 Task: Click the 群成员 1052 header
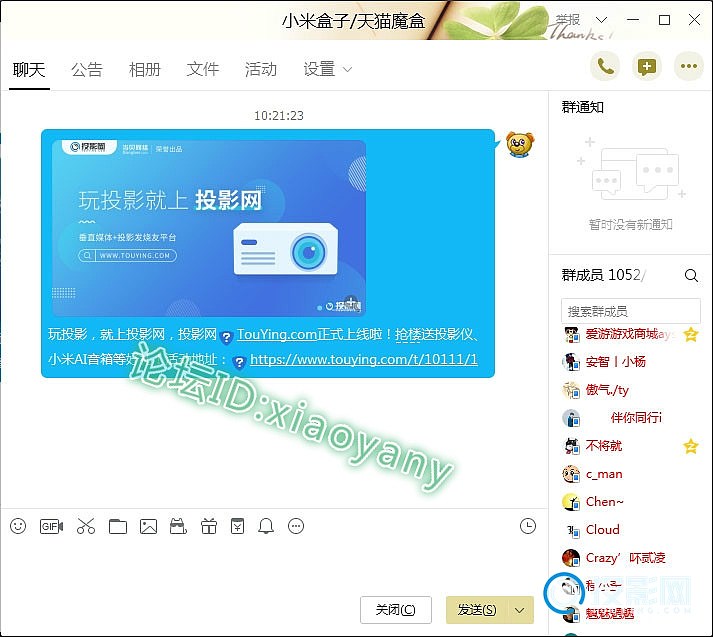tap(601, 275)
